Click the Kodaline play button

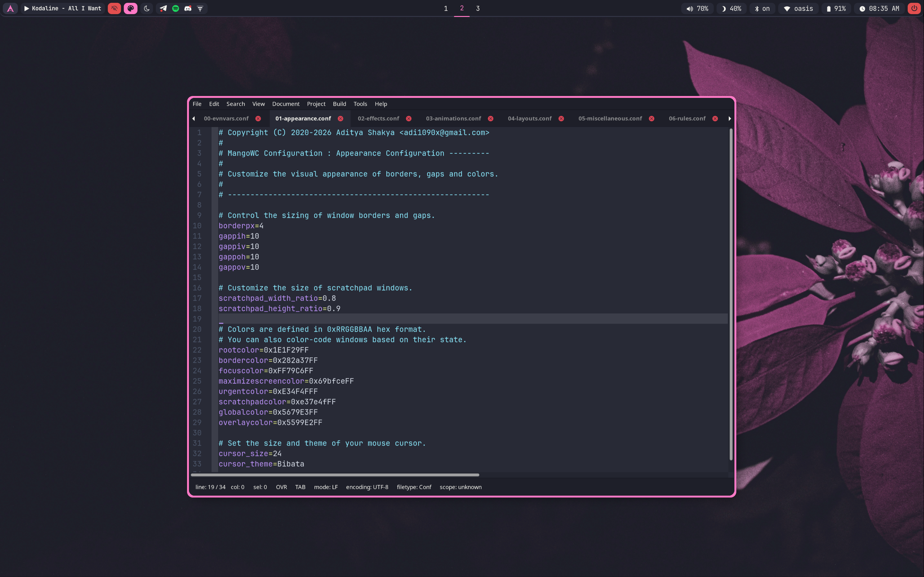(27, 8)
